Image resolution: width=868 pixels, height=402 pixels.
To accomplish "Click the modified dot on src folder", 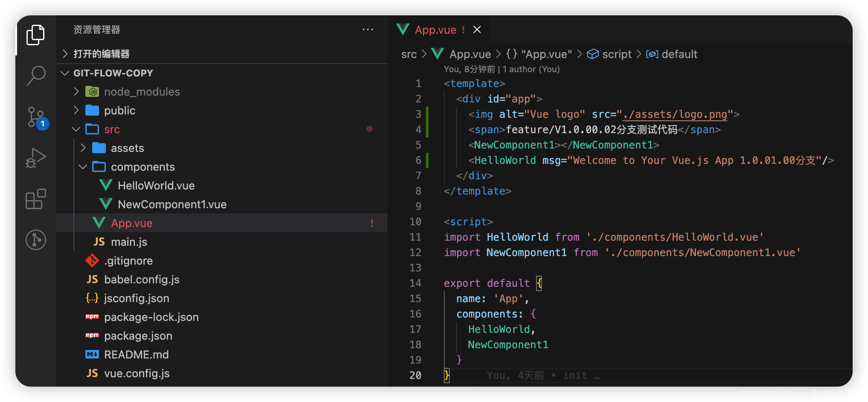I will pos(370,129).
